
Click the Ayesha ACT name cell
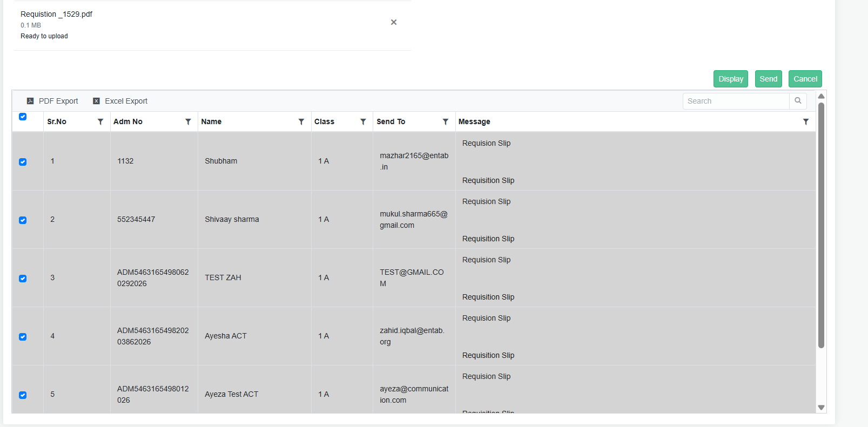coord(254,336)
